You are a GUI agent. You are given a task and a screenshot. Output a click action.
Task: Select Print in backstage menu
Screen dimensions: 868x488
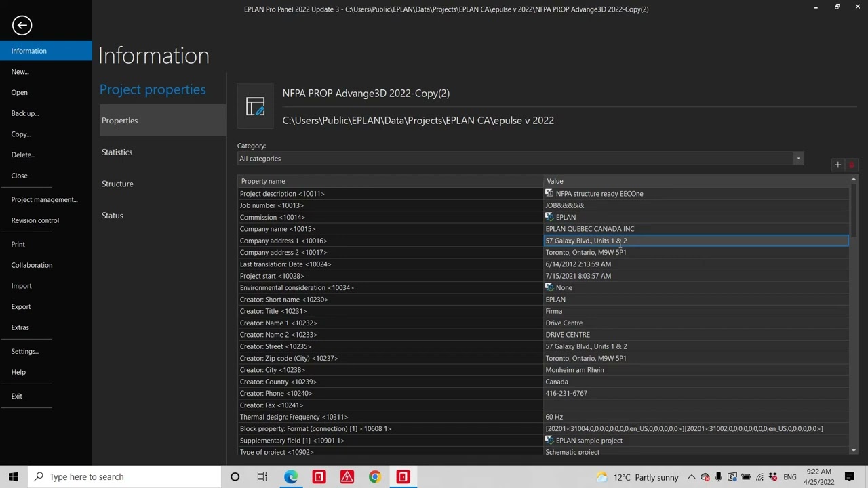coord(18,244)
